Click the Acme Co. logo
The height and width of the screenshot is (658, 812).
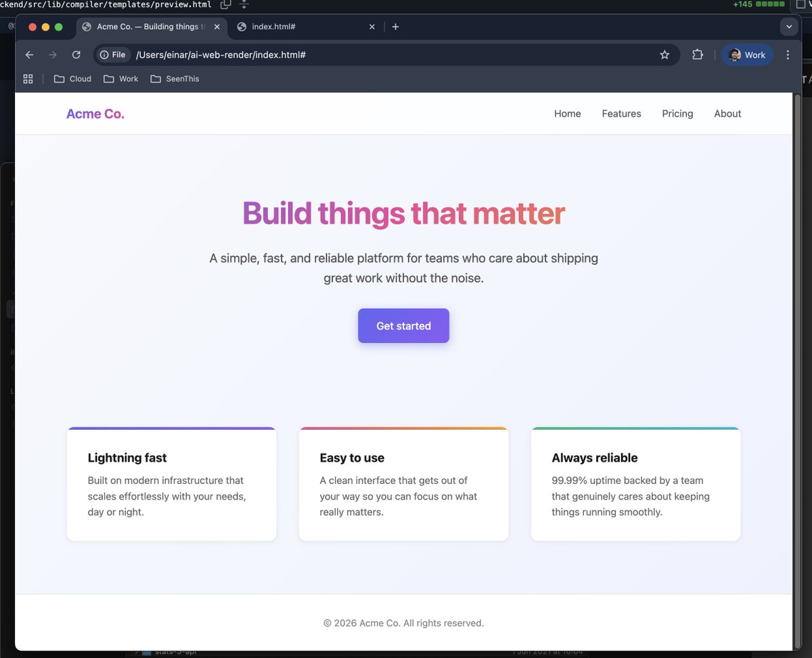[95, 114]
